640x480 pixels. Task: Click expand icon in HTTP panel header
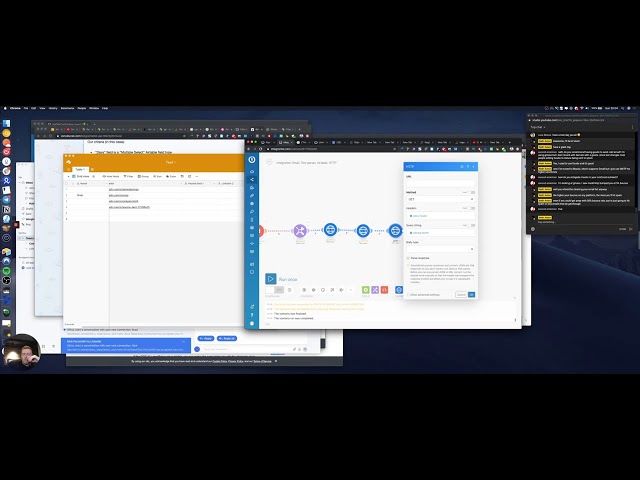pyautogui.click(x=462, y=167)
